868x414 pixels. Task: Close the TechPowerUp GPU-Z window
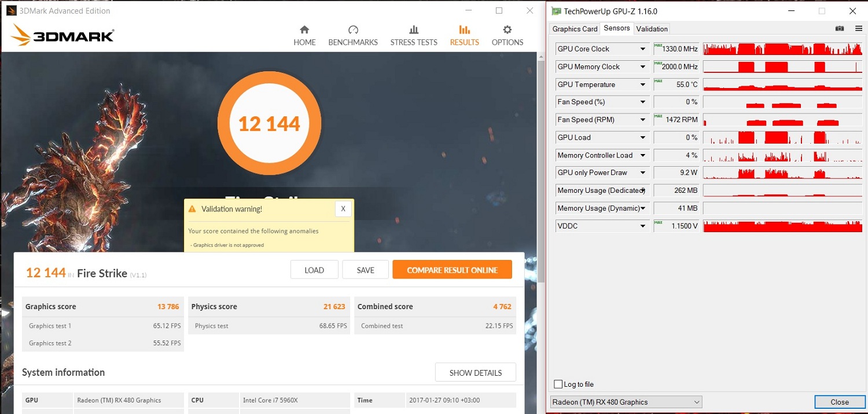(852, 11)
